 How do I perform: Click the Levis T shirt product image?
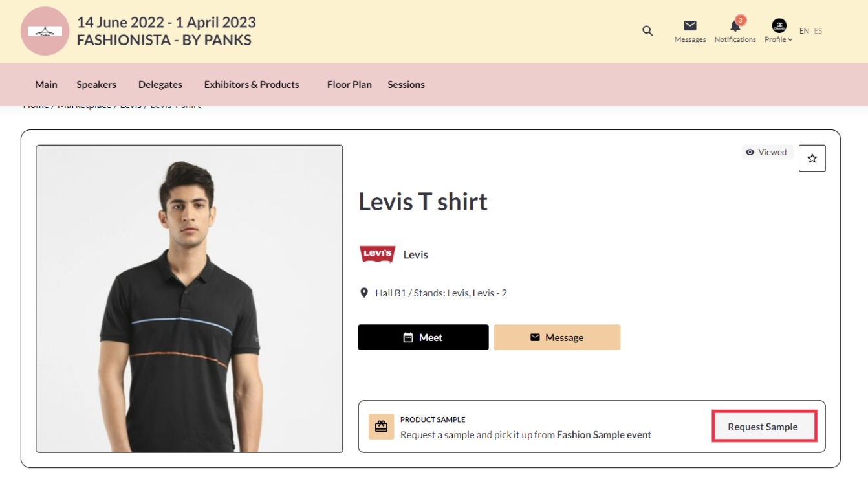click(x=190, y=298)
